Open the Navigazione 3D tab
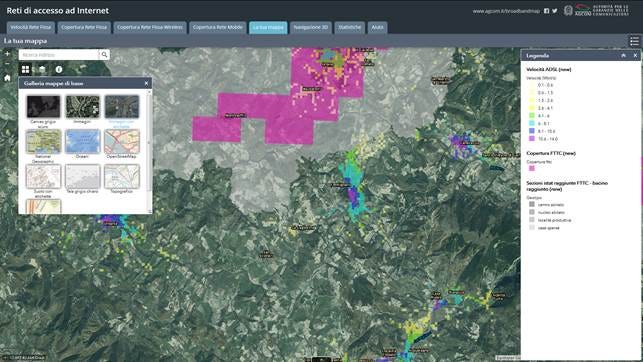The height and width of the screenshot is (362, 643). [x=311, y=27]
